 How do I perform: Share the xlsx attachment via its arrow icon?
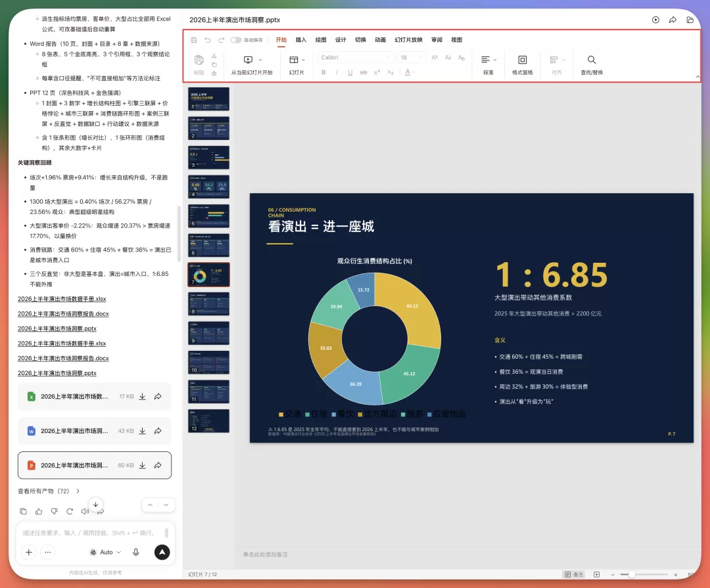[158, 397]
